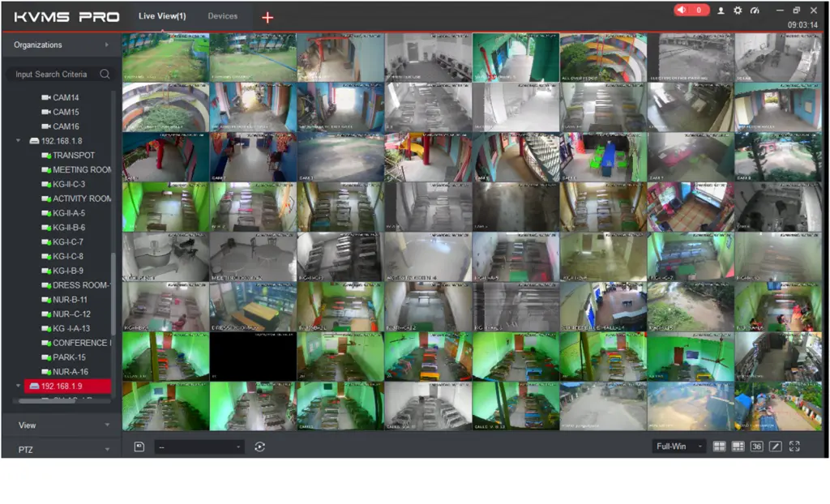This screenshot has height=504, width=830.
Task: Click the device tree horizontal scrollbar
Action: (48, 401)
